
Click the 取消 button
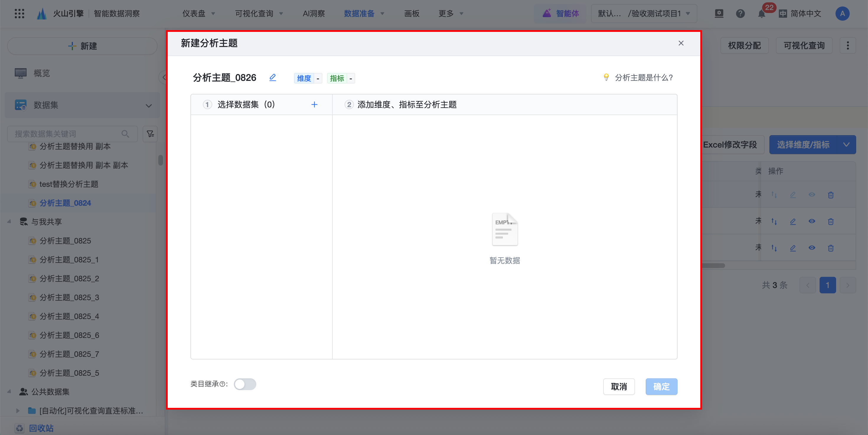(x=619, y=387)
